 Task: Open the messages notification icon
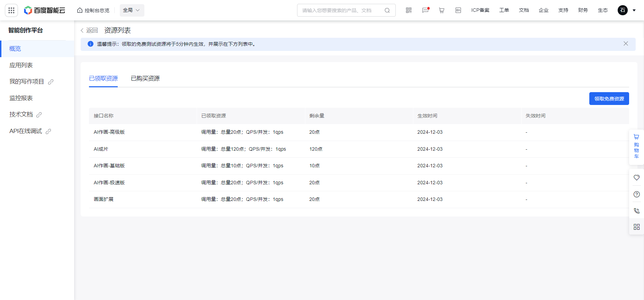426,10
